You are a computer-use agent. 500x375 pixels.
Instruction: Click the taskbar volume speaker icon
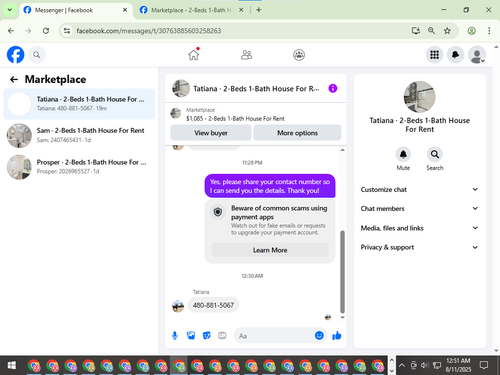click(424, 366)
